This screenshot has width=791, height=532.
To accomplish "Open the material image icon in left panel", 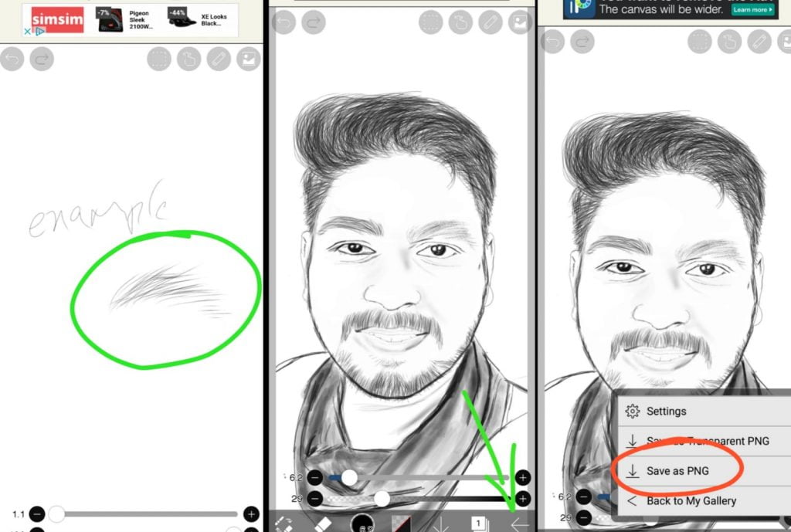I will click(x=248, y=59).
